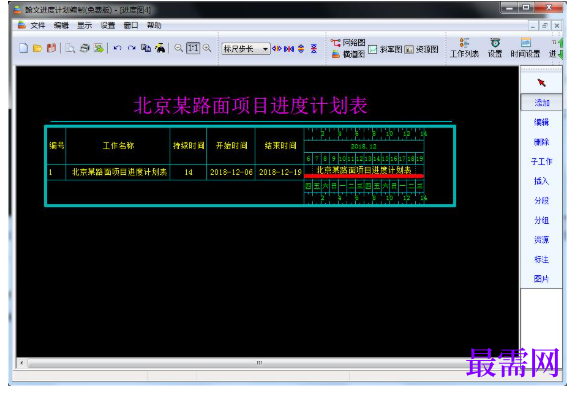Click the zoom in magnifier icon
578x394 pixels.
pos(207,48)
